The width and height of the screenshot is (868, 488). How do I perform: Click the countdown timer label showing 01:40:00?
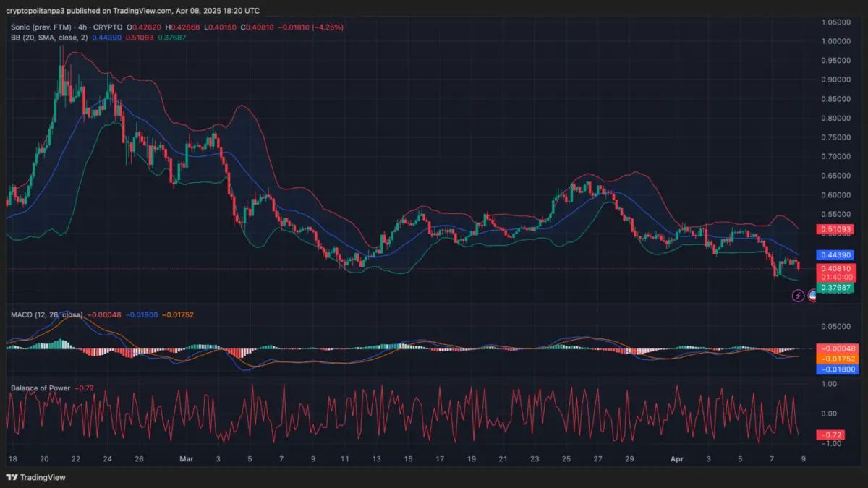click(x=836, y=275)
